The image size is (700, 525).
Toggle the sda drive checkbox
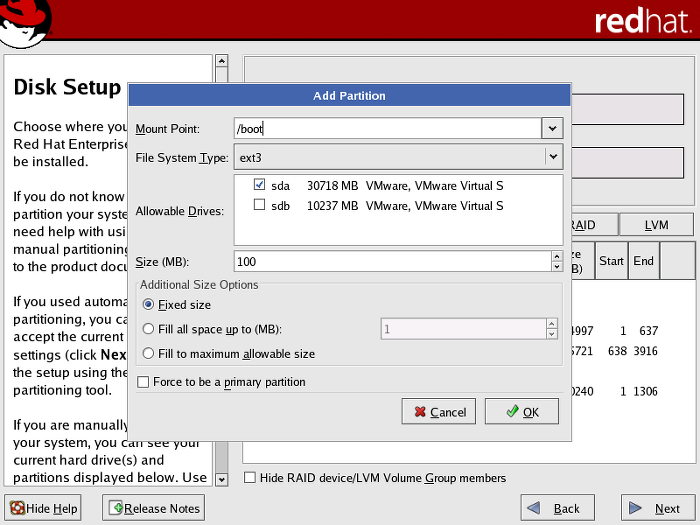(259, 184)
